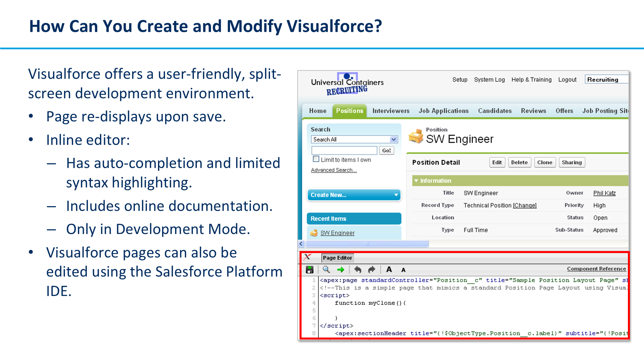Click the apex:sectionHeader code line
Viewport: 644px width, 362px height.
click(x=481, y=333)
